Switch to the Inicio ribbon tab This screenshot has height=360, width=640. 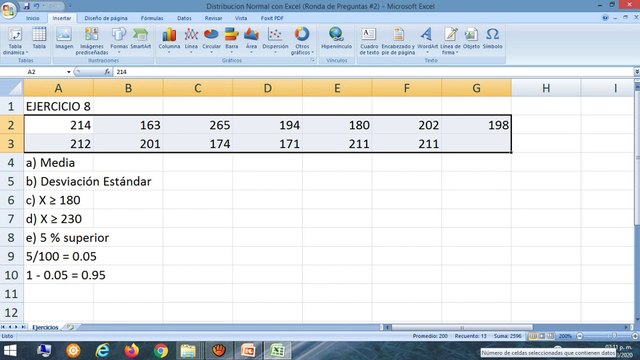33,18
